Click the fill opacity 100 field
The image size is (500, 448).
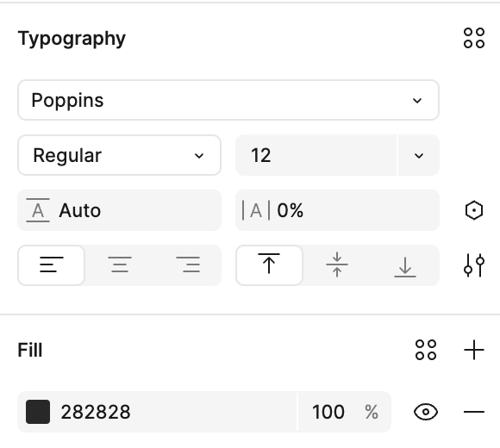(344, 412)
